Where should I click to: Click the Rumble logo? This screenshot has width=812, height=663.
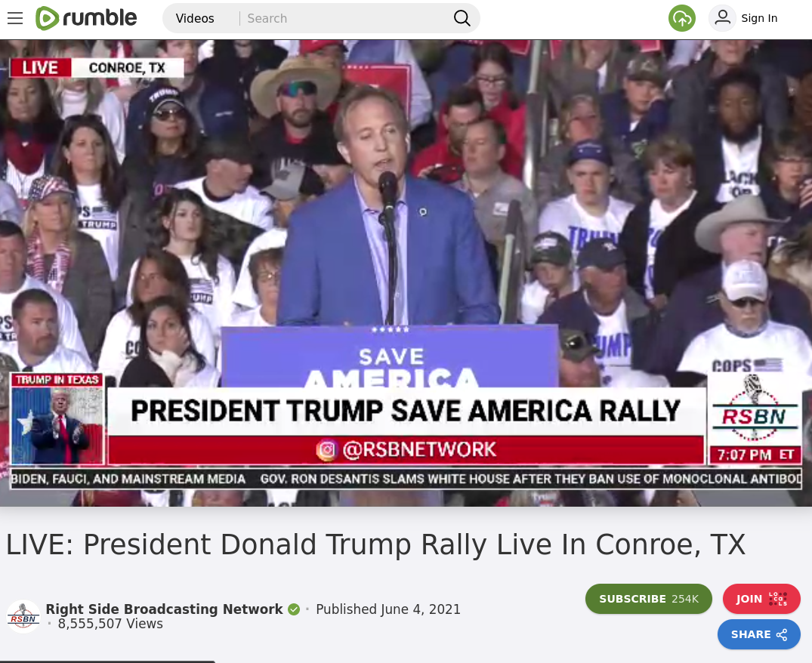point(86,18)
